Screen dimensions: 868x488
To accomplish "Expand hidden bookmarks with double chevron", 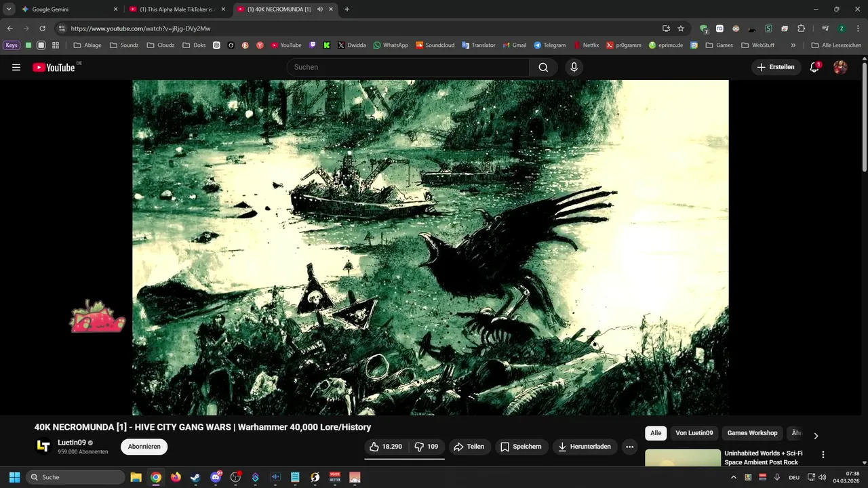I will 793,45.
